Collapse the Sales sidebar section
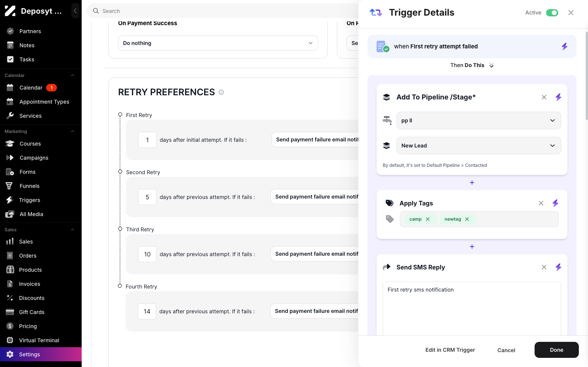 [x=72, y=230]
